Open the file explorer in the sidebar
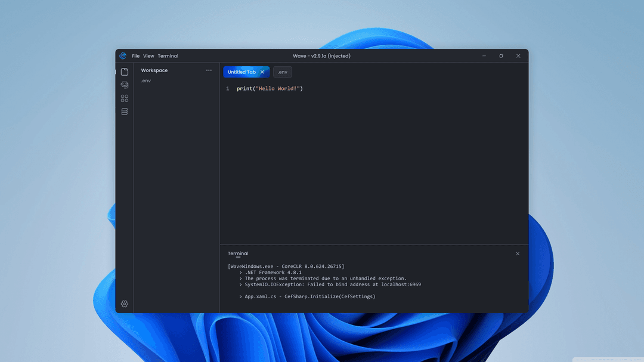Viewport: 644px width, 362px height. [124, 72]
